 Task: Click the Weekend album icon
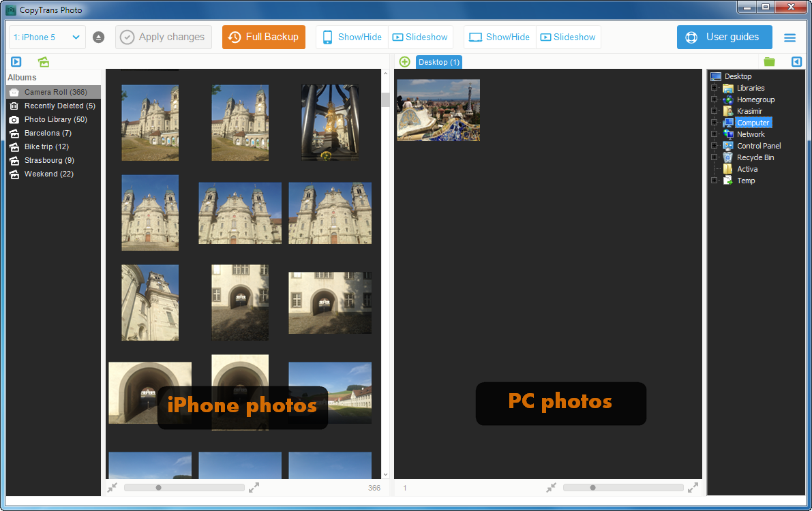click(x=14, y=174)
